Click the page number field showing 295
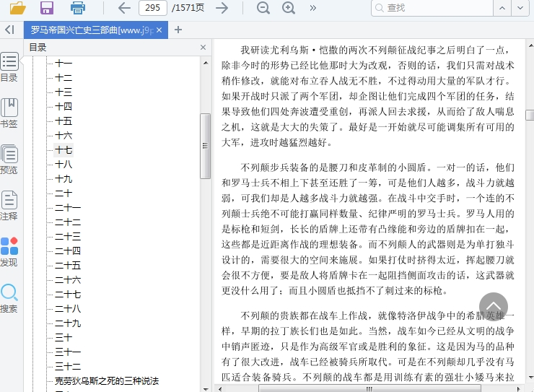Viewport: 534px width, 392px height. (153, 8)
